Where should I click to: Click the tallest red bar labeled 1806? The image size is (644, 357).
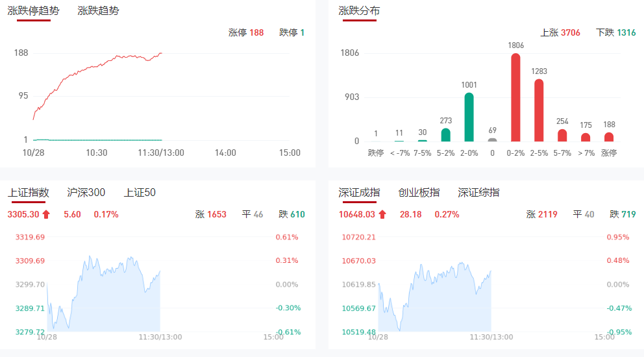(x=516, y=97)
